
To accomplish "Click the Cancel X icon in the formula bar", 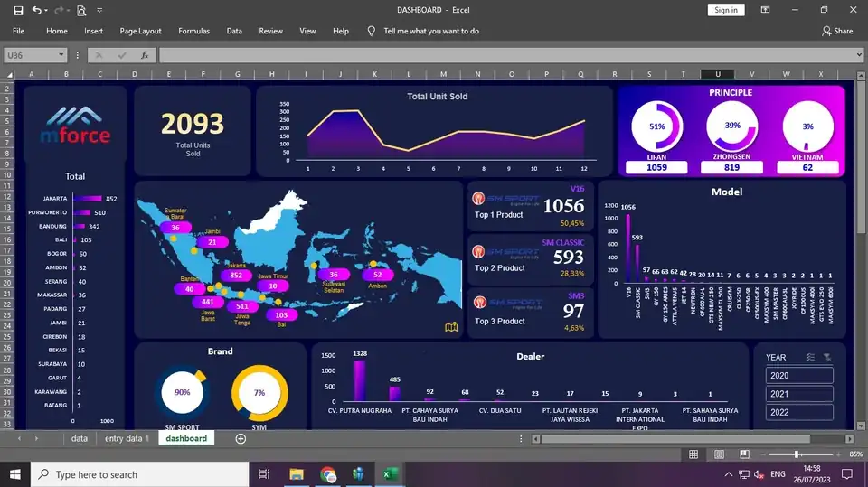I will pyautogui.click(x=99, y=55).
